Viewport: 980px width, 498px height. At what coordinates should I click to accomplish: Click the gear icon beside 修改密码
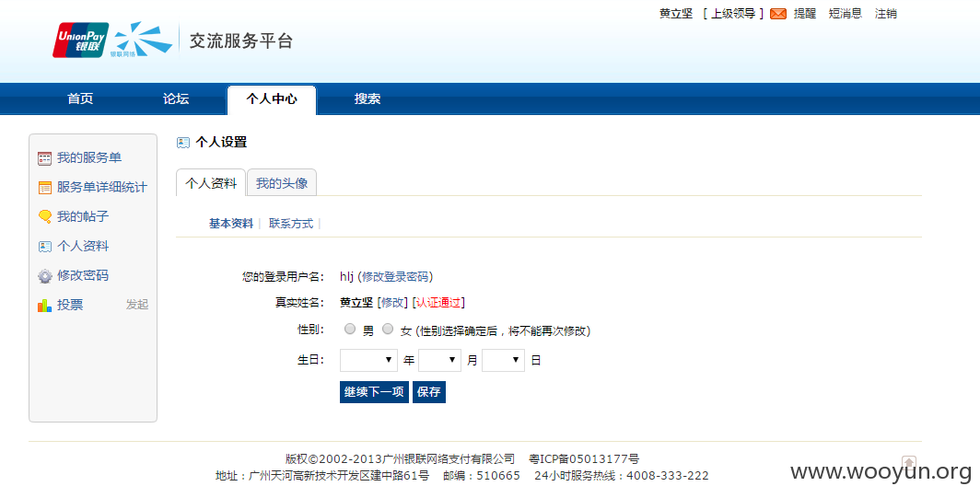(44, 275)
